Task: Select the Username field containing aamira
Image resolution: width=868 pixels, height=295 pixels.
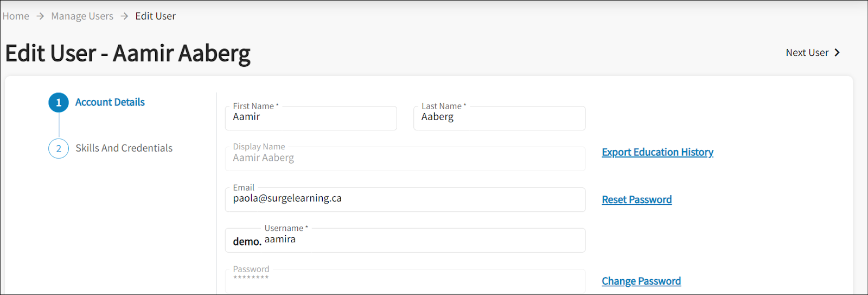Action: [x=405, y=240]
